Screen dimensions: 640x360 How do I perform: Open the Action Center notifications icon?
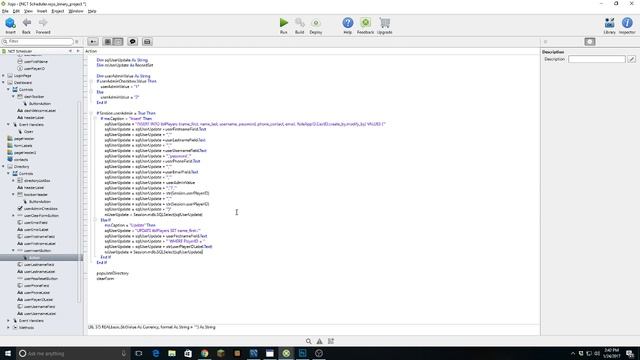tap(630, 353)
